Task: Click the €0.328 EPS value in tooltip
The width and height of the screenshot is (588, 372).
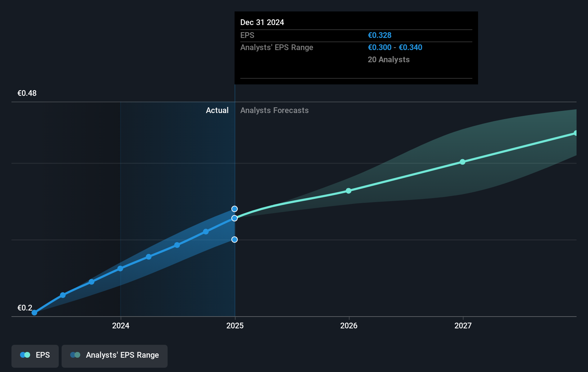Action: [x=380, y=35]
